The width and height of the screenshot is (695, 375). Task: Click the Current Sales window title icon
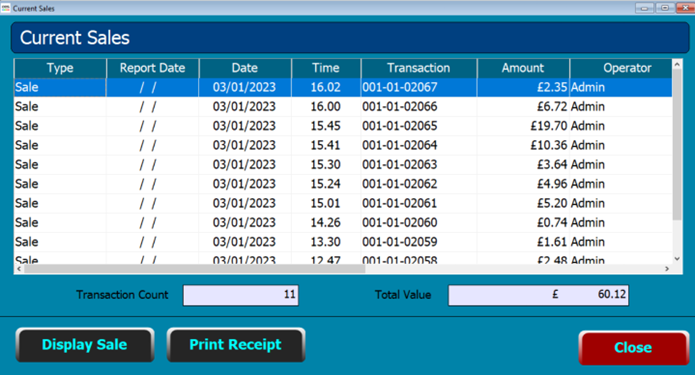coord(5,8)
